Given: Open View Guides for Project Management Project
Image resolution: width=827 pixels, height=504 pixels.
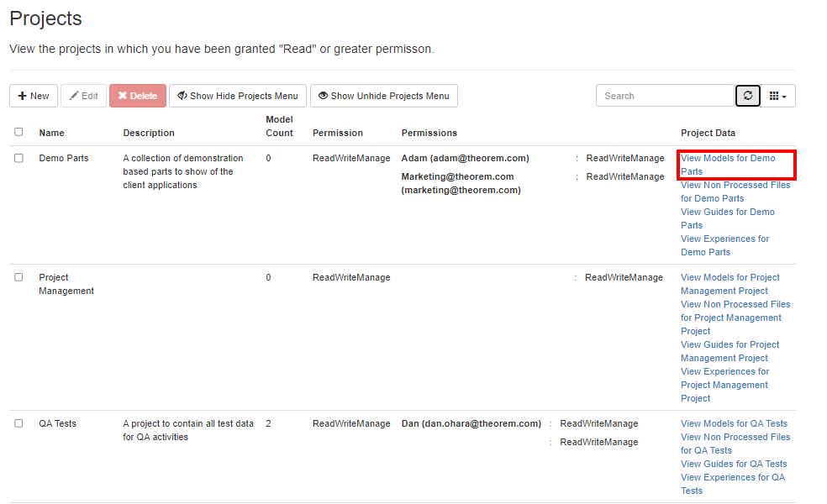Looking at the screenshot, I should coord(730,351).
